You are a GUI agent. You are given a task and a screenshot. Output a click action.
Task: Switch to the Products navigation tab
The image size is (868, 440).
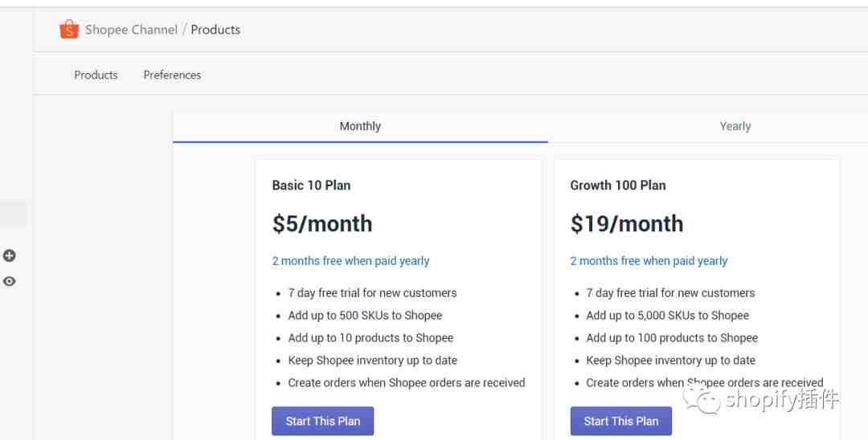click(96, 75)
